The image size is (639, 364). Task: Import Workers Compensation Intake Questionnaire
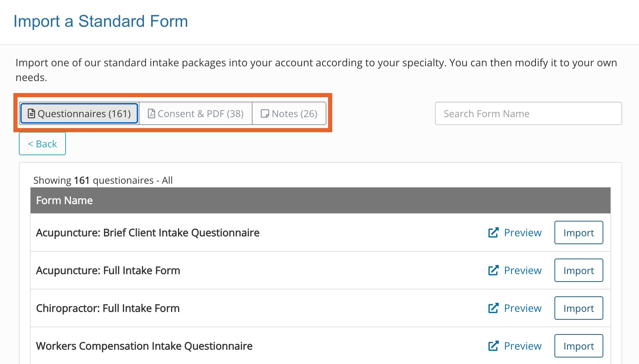pos(579,346)
